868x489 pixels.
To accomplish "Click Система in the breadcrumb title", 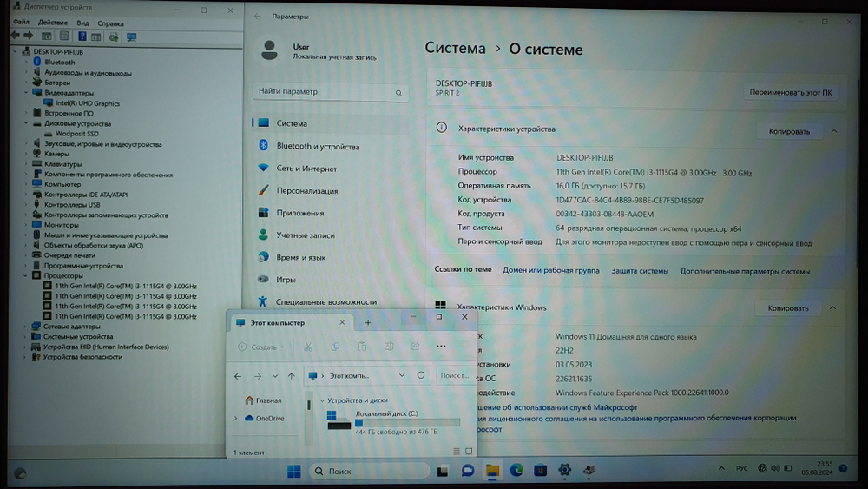I will (x=455, y=48).
